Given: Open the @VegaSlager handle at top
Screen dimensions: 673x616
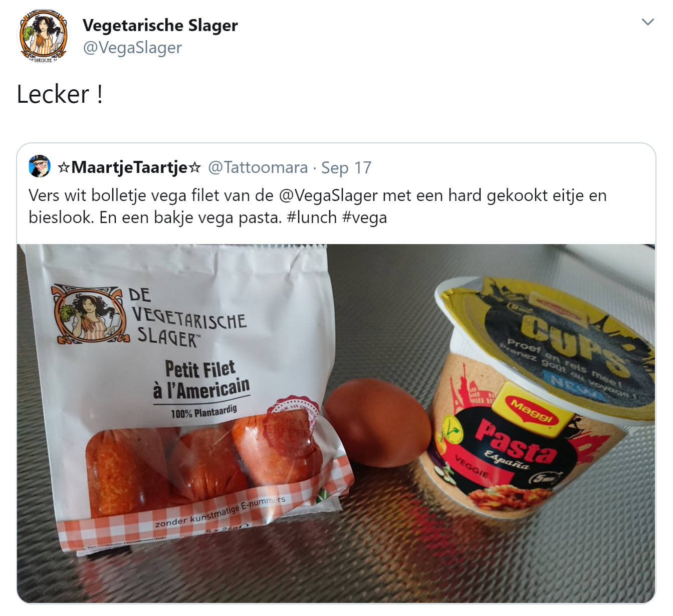Looking at the screenshot, I should 132,48.
